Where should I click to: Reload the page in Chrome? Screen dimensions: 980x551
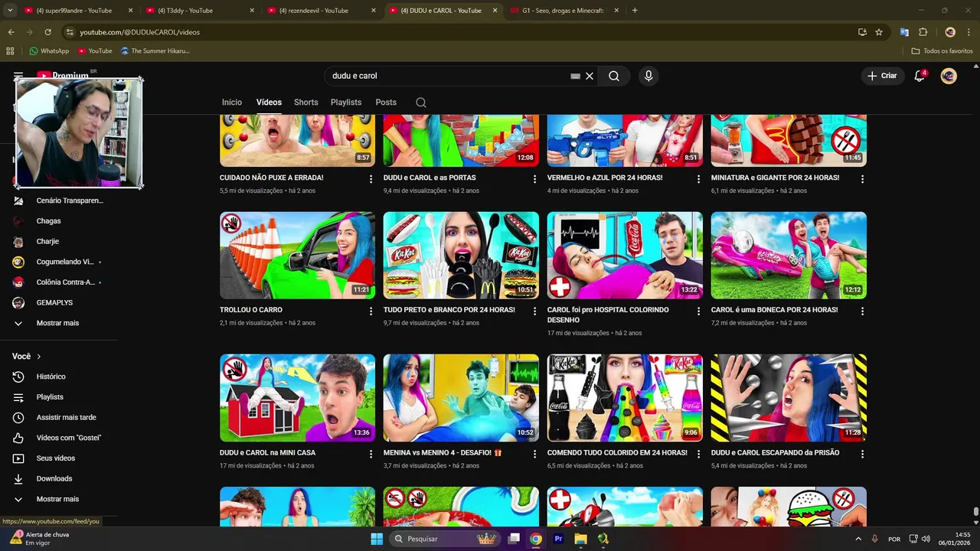click(x=47, y=32)
